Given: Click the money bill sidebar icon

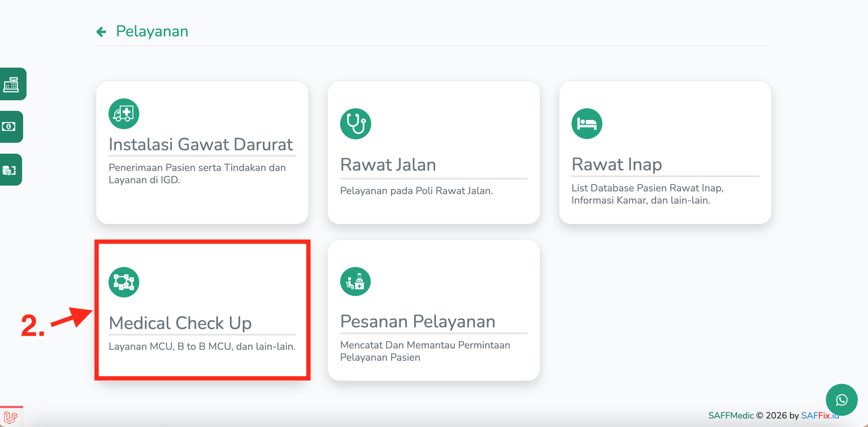Looking at the screenshot, I should tap(9, 127).
